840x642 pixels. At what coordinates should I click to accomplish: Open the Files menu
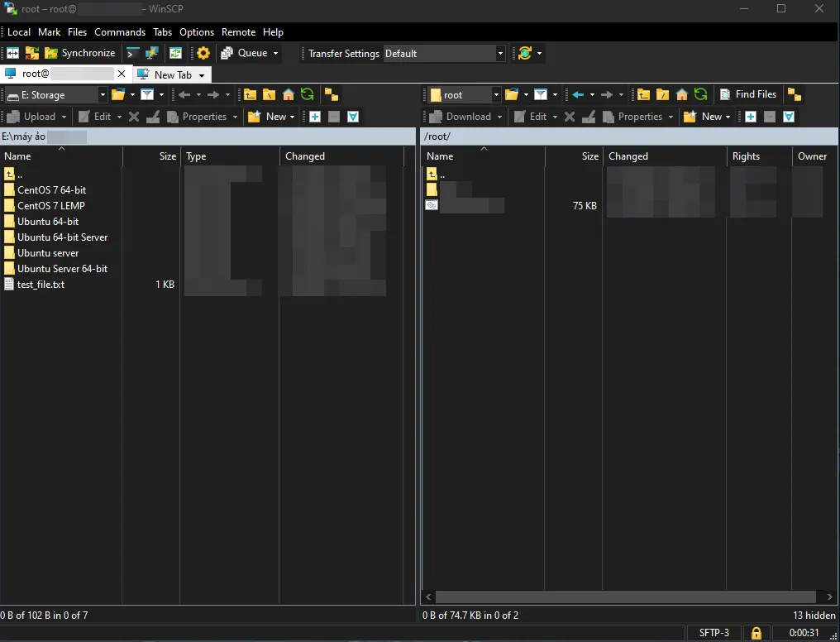click(x=77, y=32)
